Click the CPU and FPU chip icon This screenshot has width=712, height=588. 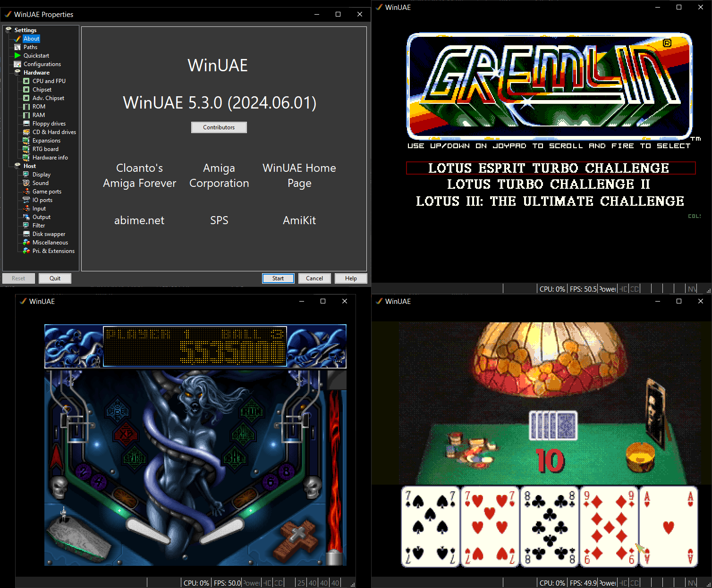(26, 81)
